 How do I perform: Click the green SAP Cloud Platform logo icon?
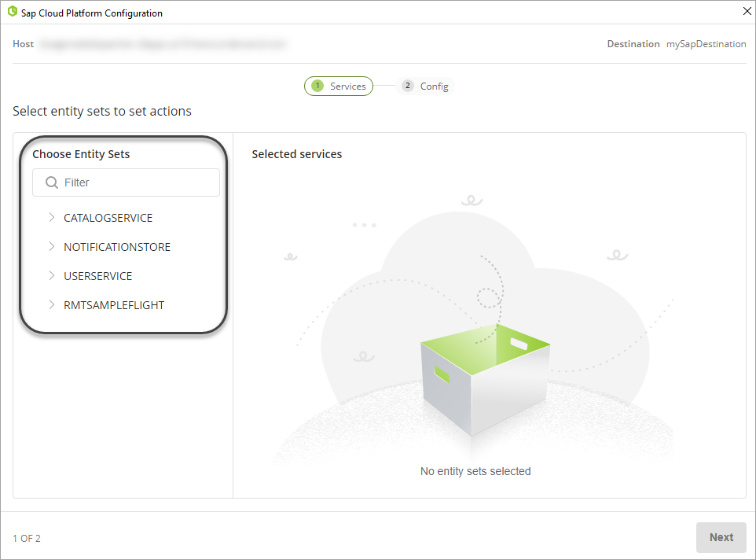tap(13, 12)
